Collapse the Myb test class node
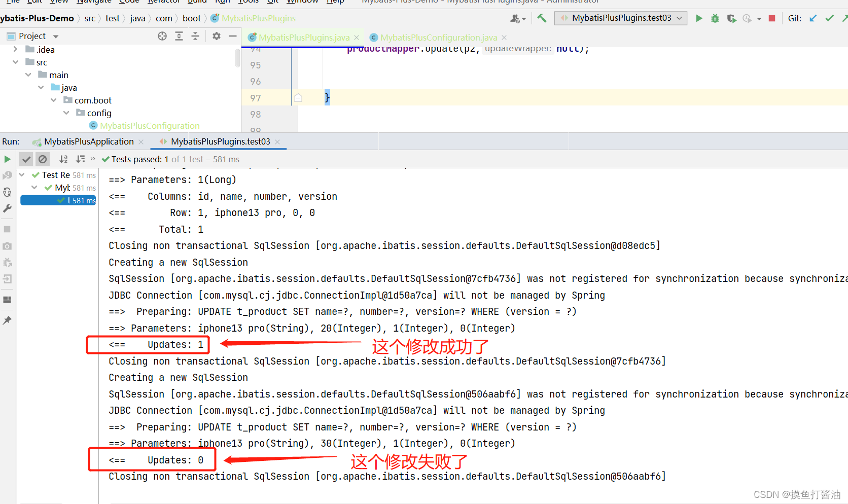 [x=34, y=187]
